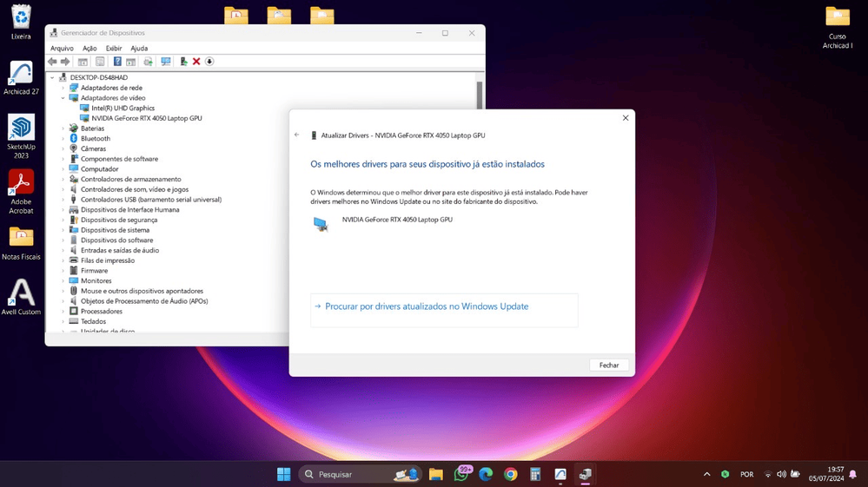Collapse the DESKTOP-D548HAD root node
Image resolution: width=868 pixels, height=487 pixels.
click(x=53, y=77)
